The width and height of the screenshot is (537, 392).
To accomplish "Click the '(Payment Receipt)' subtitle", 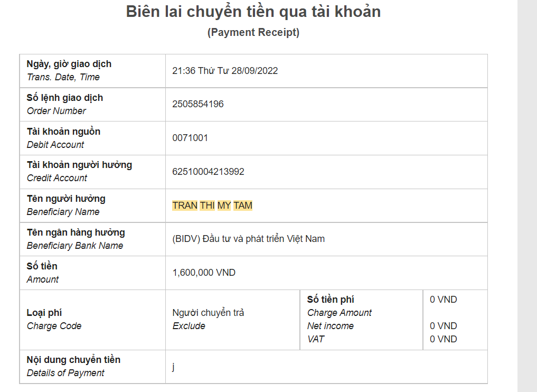I will pos(253,32).
